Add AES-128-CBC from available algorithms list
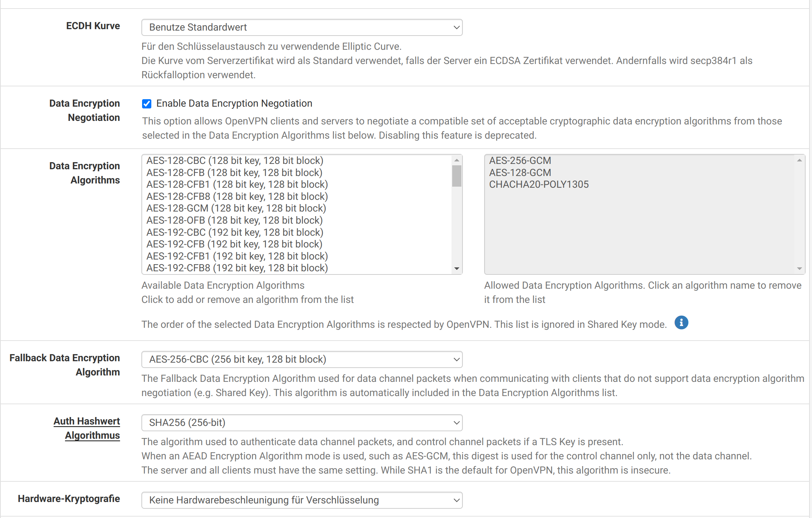Image resolution: width=812 pixels, height=518 pixels. click(x=234, y=161)
